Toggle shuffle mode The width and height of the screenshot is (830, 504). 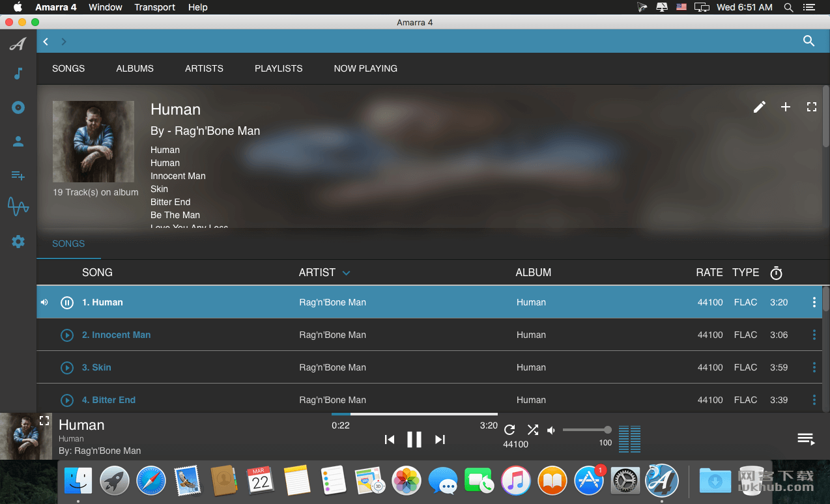pos(533,430)
